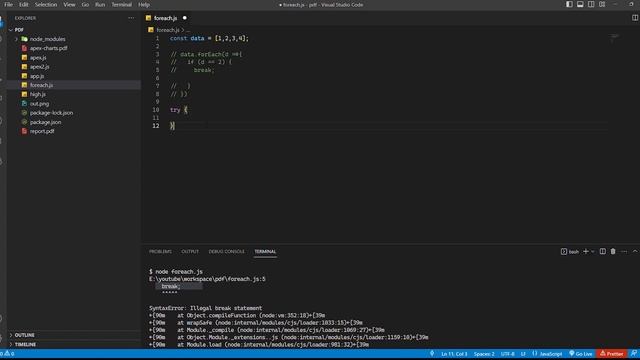This screenshot has width=640, height=360.
Task: Open apex.js in the explorer
Action: point(38,58)
